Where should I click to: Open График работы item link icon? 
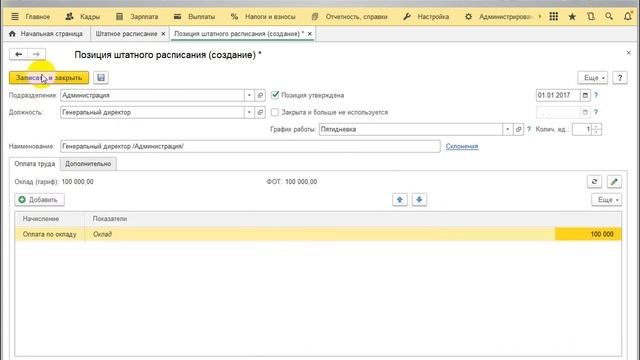tap(518, 129)
